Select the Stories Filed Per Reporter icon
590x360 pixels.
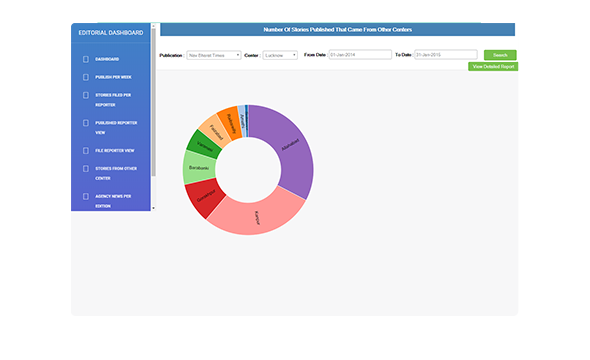tap(86, 95)
